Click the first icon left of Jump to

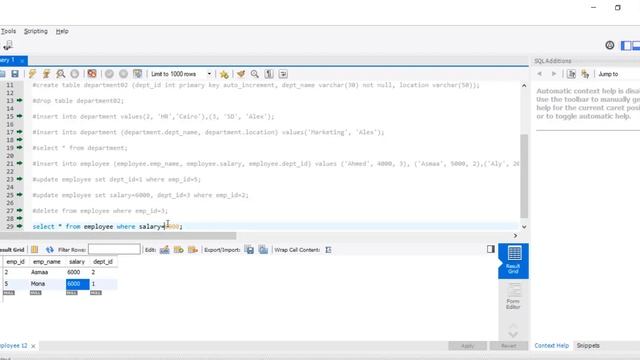point(571,74)
